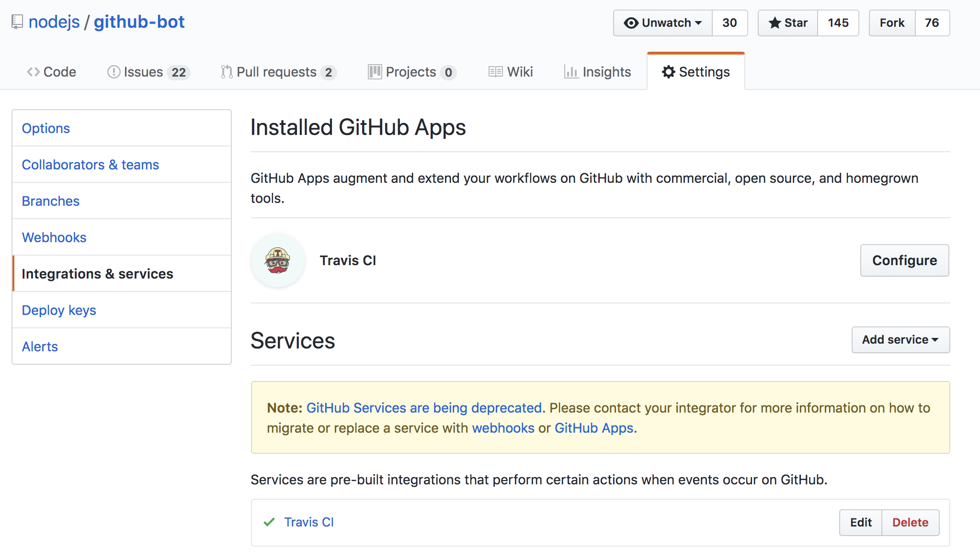Expand the Add service dropdown

click(900, 340)
